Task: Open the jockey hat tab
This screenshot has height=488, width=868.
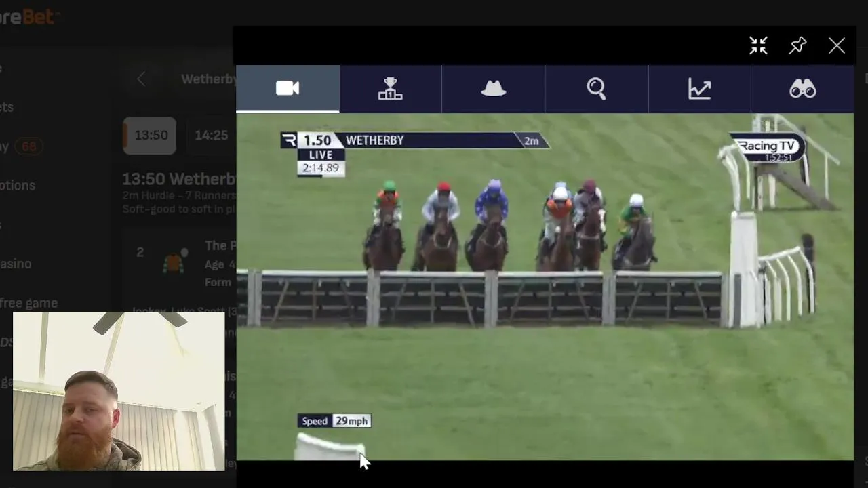Action: [493, 88]
